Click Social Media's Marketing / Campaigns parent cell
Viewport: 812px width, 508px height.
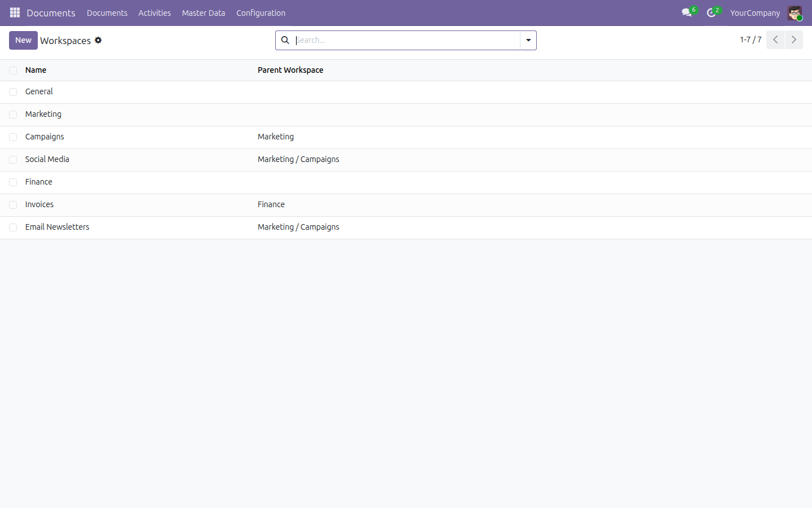(x=298, y=159)
